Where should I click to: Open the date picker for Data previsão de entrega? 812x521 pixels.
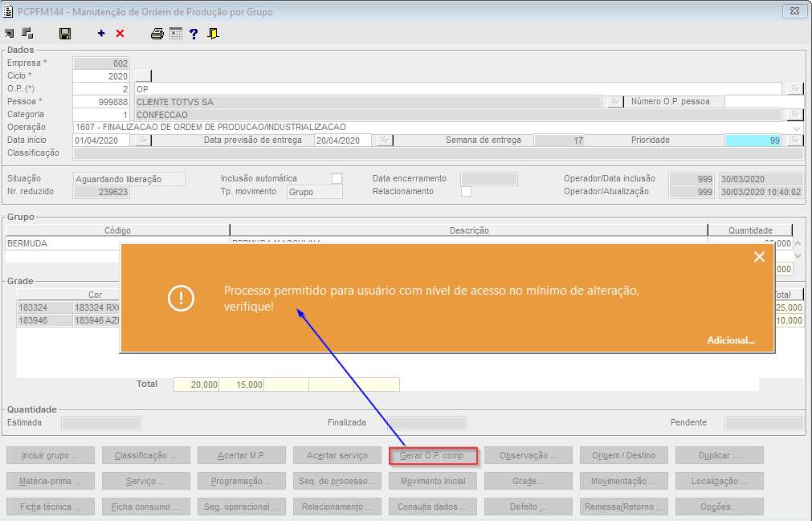pyautogui.click(x=385, y=140)
